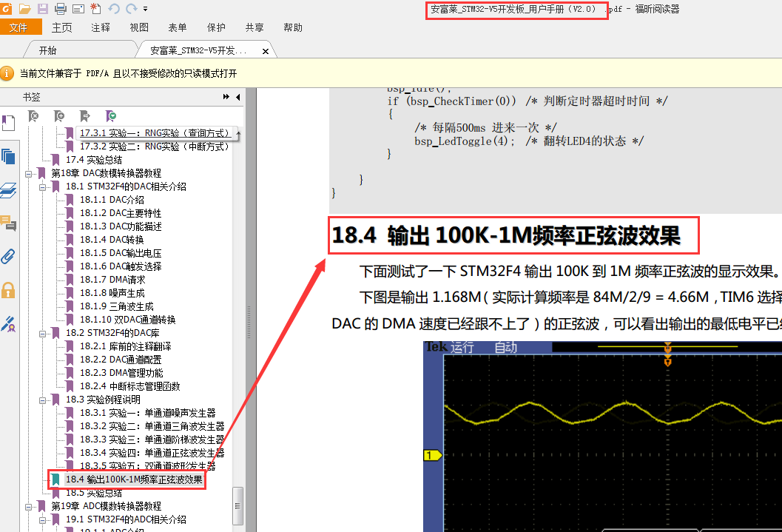
Task: Redo the last action
Action: [x=132, y=9]
